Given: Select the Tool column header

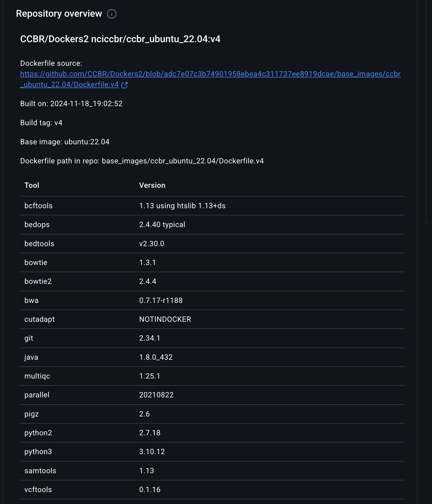Looking at the screenshot, I should pyautogui.click(x=32, y=185).
